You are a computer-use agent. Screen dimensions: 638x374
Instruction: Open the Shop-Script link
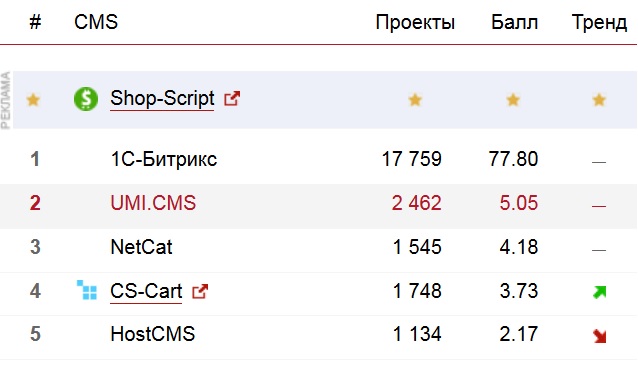pos(162,98)
